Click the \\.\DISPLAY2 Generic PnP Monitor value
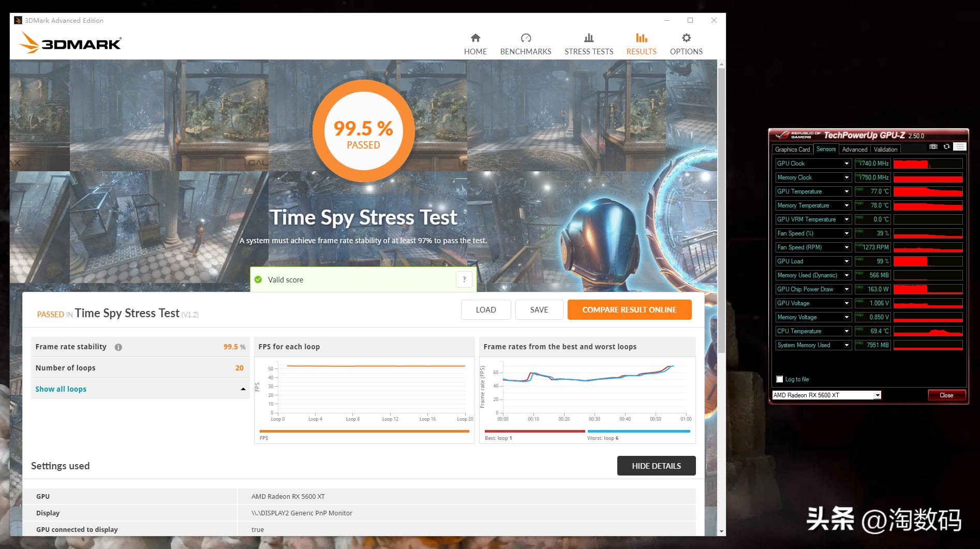Image resolution: width=980 pixels, height=549 pixels. [x=302, y=513]
